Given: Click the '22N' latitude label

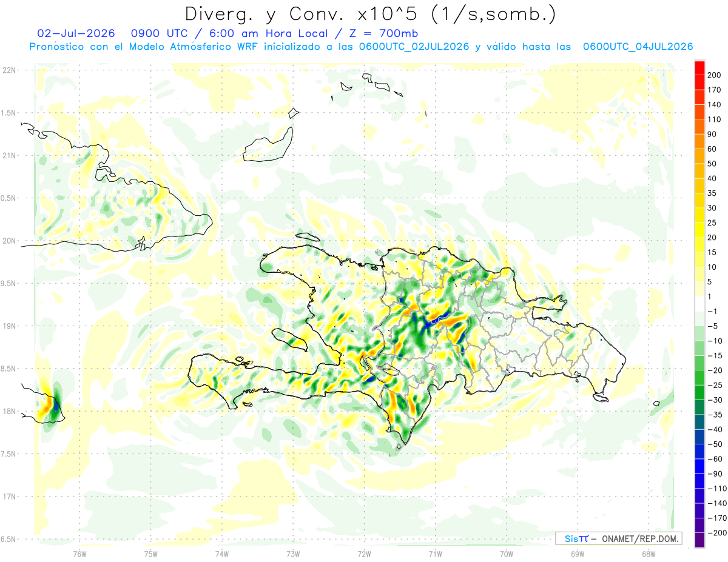Looking at the screenshot, I should (9, 70).
